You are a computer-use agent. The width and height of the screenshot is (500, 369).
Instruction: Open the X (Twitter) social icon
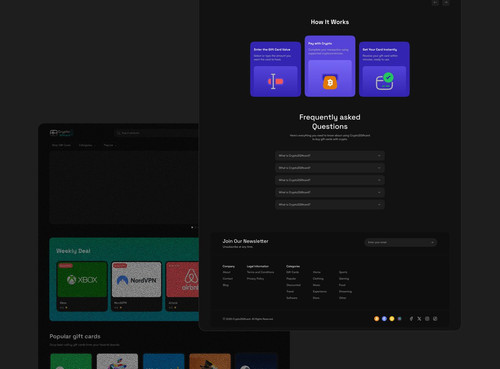419,319
